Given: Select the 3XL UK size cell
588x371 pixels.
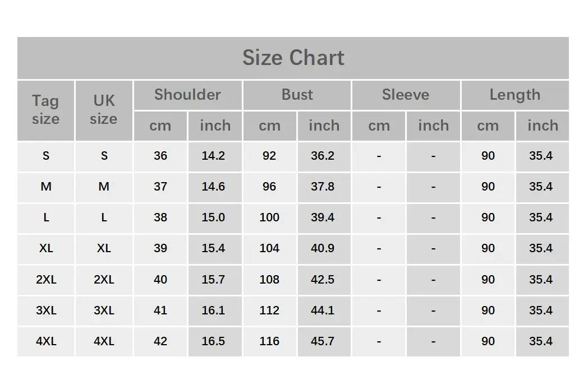Looking at the screenshot, I should 104,310.
